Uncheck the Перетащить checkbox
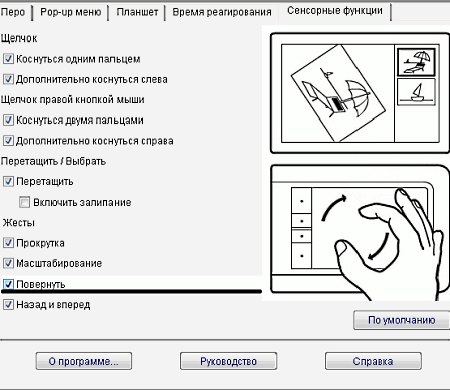450x390 pixels. [8, 182]
